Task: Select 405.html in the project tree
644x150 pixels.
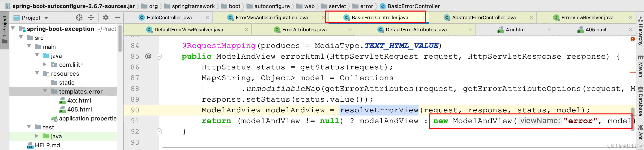Action: tap(76, 109)
